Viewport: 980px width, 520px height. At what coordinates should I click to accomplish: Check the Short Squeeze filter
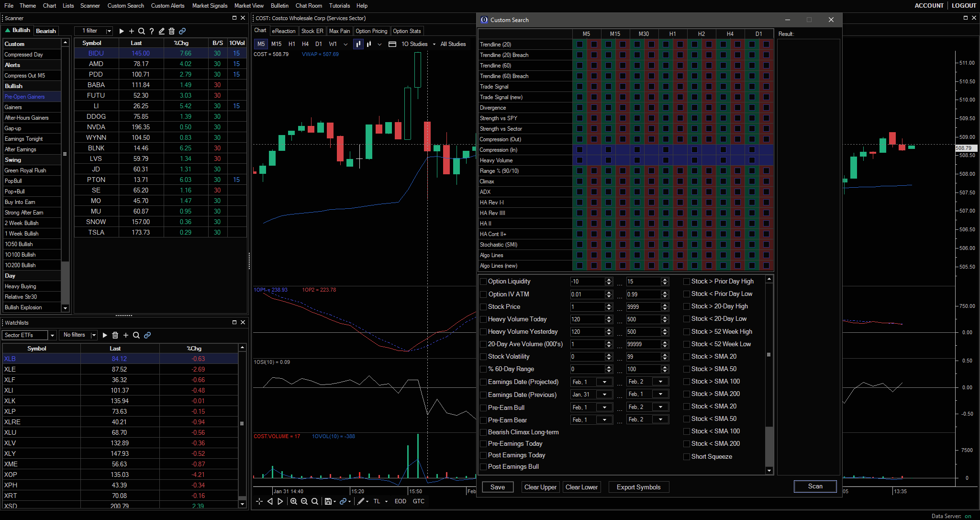(x=687, y=457)
